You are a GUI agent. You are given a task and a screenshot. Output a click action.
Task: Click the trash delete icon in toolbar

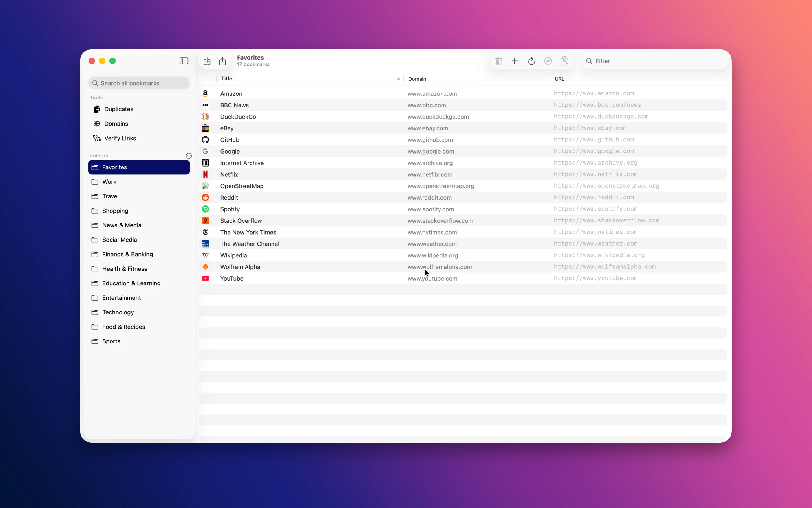pos(498,61)
